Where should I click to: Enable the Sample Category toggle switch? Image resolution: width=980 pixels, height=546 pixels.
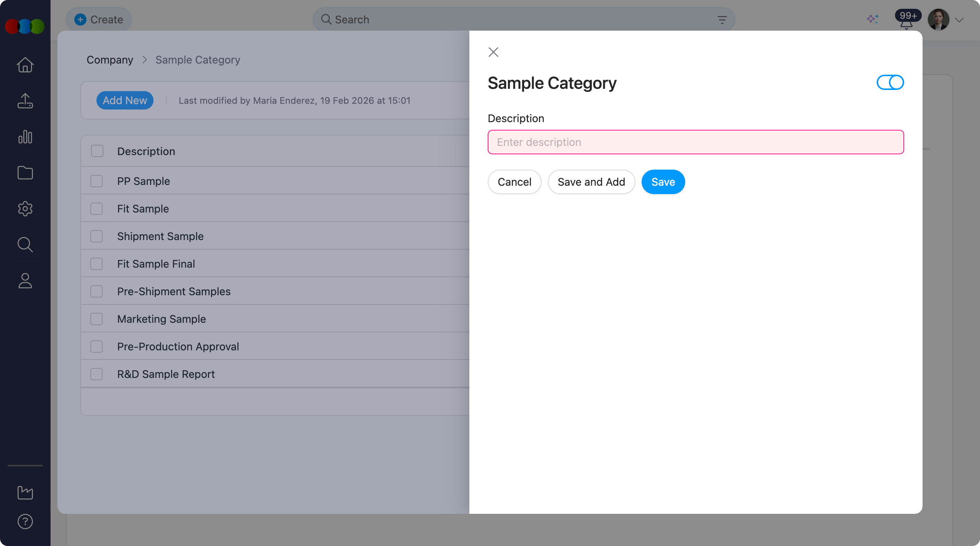[890, 82]
